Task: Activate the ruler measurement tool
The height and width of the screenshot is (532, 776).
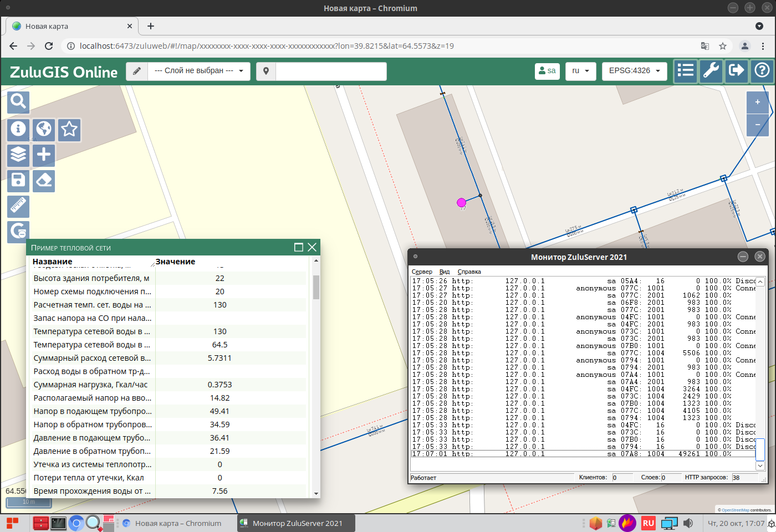Action: [18, 206]
